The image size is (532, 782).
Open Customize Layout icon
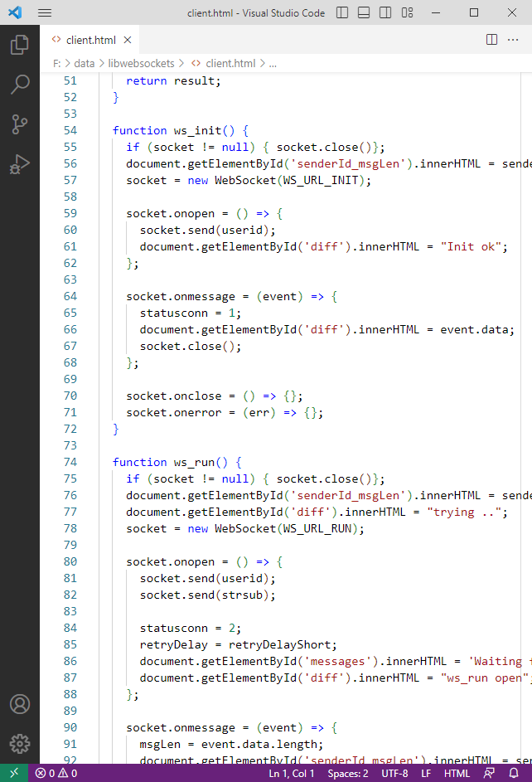point(408,13)
